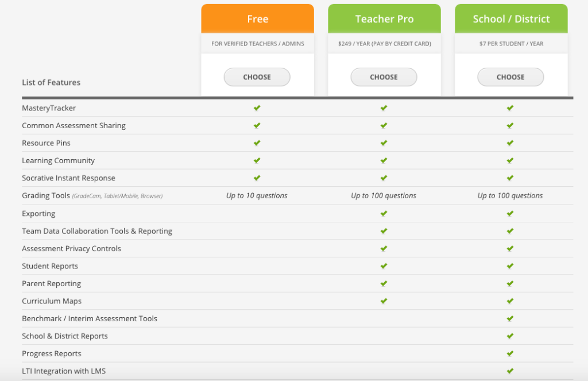Screen dimensions: 588x381
Task: Select the Student Reports checkmark under Teacher Pro
Action: tap(384, 265)
